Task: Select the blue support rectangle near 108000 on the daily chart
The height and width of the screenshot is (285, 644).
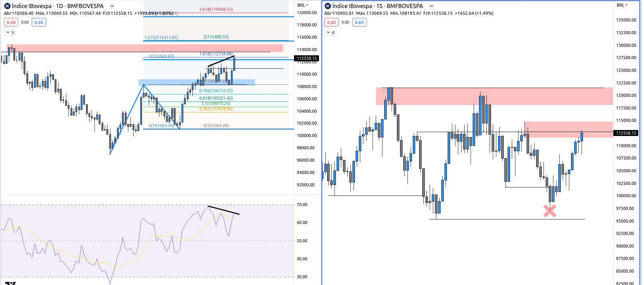Action: click(197, 82)
